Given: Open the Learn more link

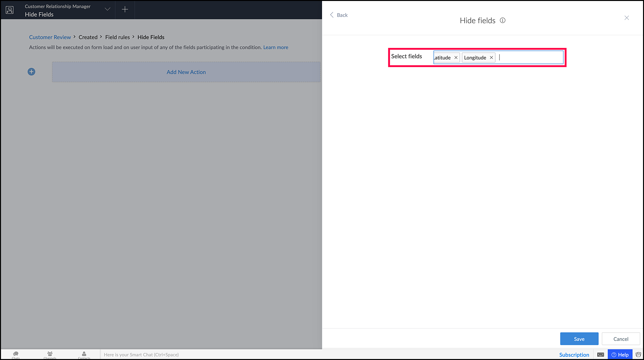Looking at the screenshot, I should click(x=276, y=47).
